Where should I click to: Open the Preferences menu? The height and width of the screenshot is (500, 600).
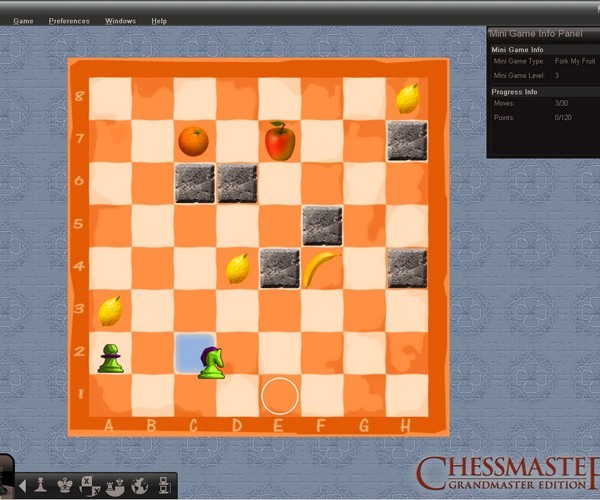point(69,21)
